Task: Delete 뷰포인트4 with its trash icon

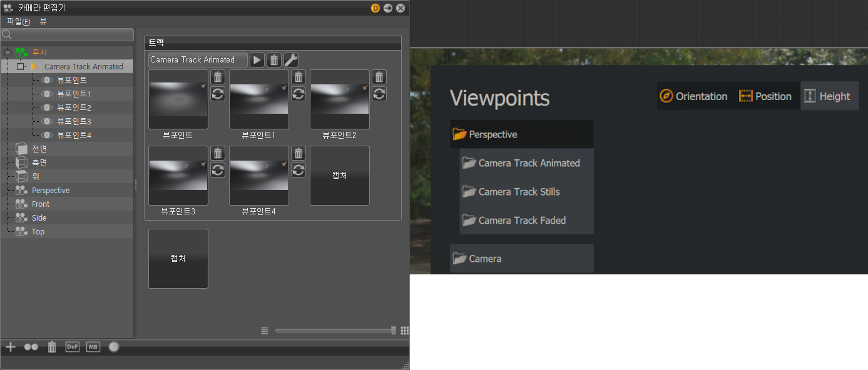Action: coord(299,153)
